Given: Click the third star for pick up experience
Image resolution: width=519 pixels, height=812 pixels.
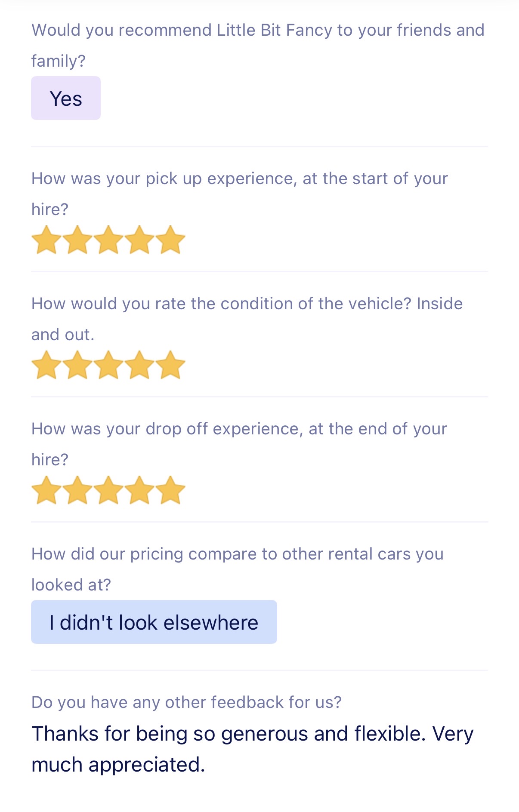Looking at the screenshot, I should pyautogui.click(x=108, y=240).
